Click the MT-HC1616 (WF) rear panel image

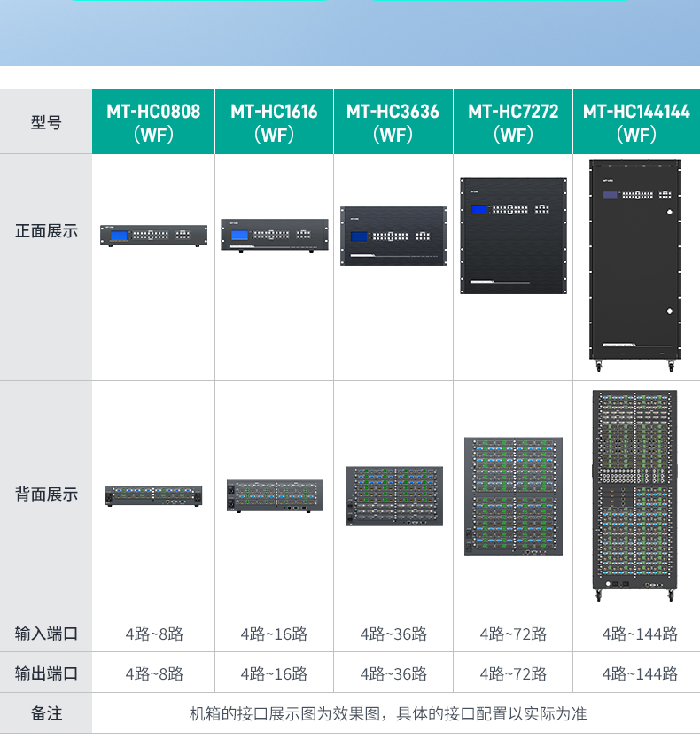[275, 496]
